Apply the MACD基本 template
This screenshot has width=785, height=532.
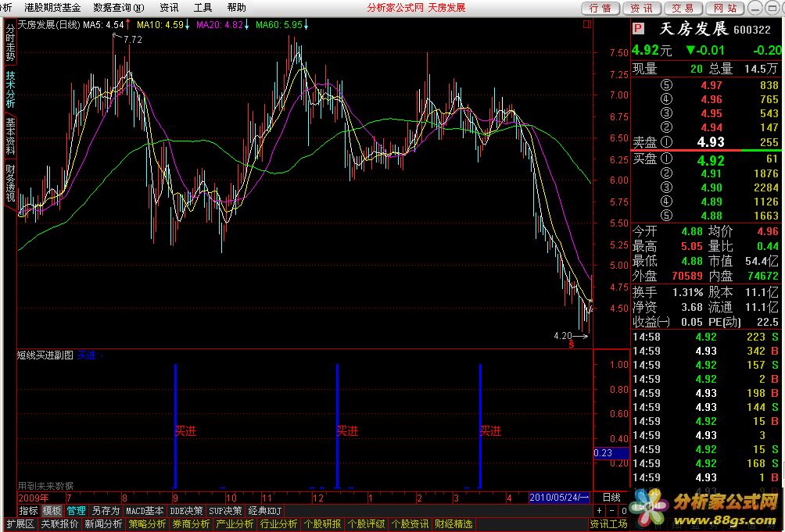click(145, 510)
